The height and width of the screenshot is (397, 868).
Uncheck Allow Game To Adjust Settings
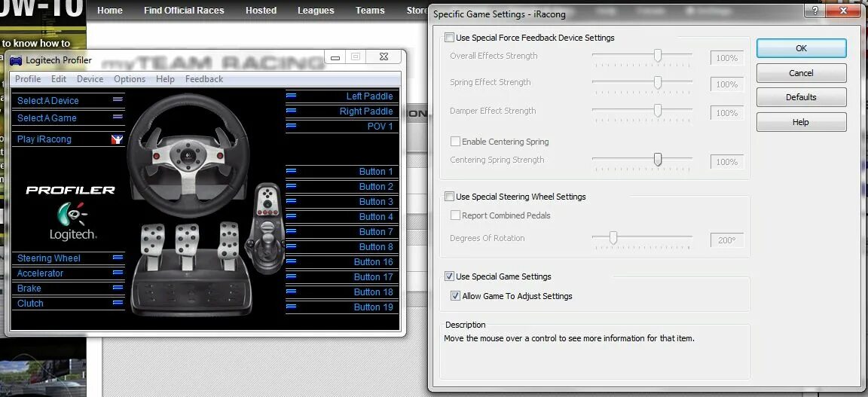pyautogui.click(x=455, y=295)
